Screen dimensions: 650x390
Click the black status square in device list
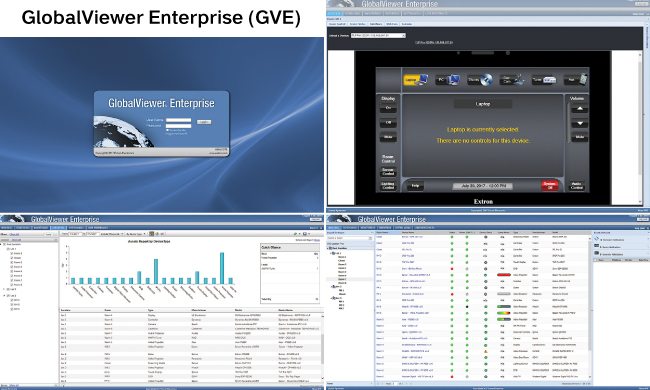tap(467, 307)
